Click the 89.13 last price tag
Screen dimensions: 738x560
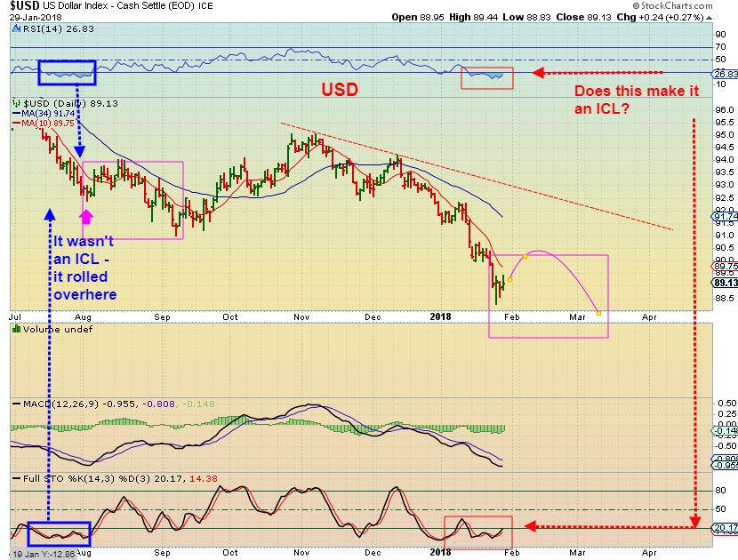(x=726, y=283)
